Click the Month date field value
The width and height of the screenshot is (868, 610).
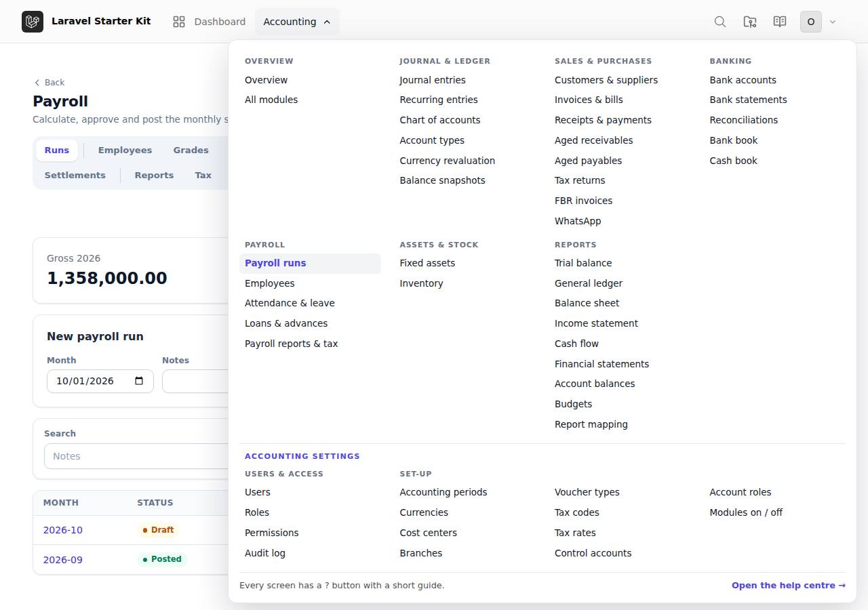coord(85,381)
